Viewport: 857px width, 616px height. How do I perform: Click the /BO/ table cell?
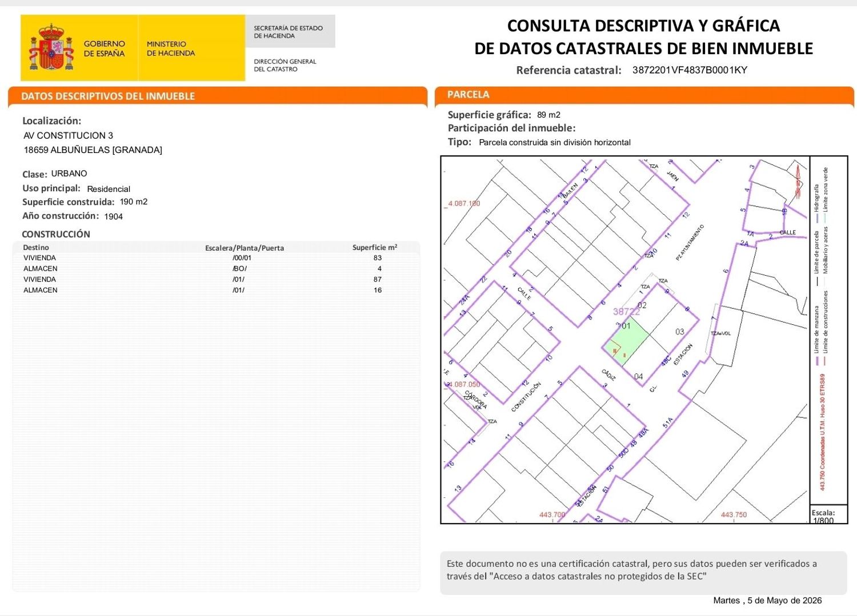click(x=239, y=269)
